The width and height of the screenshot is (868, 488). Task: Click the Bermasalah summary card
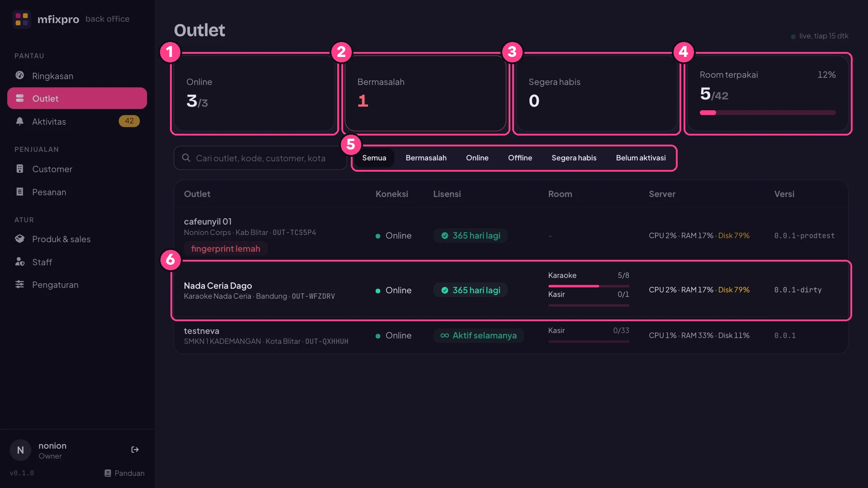click(425, 94)
